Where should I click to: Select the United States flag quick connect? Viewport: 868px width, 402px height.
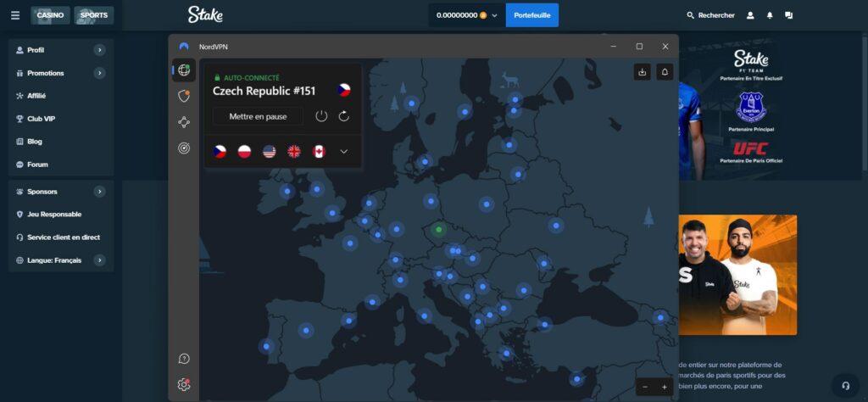click(269, 151)
